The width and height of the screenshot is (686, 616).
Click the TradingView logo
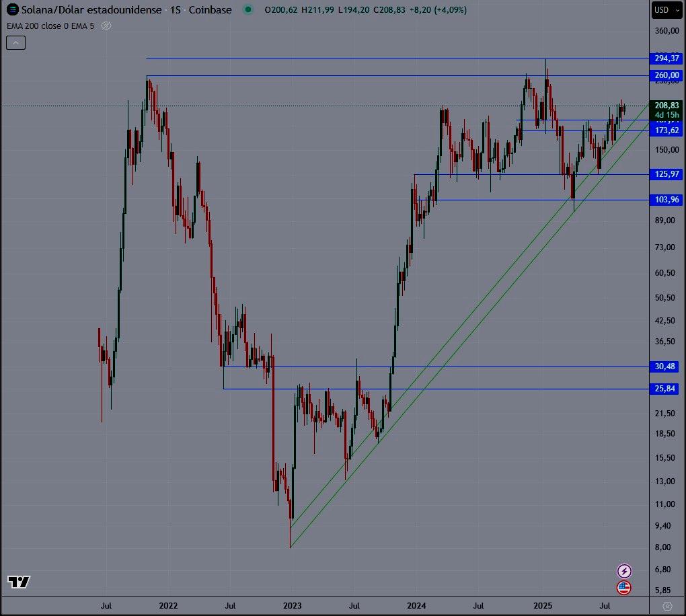pyautogui.click(x=19, y=582)
